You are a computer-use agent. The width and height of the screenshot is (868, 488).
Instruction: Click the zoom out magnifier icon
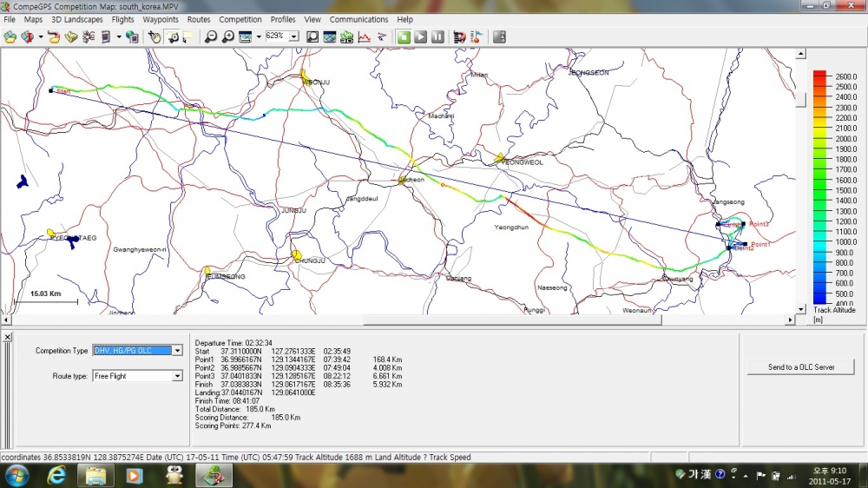point(210,37)
